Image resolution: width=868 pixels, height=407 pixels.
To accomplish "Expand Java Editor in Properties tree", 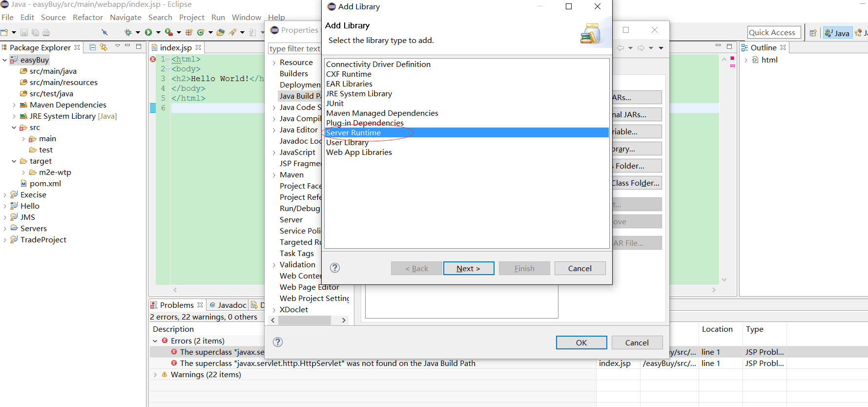I will tap(274, 130).
